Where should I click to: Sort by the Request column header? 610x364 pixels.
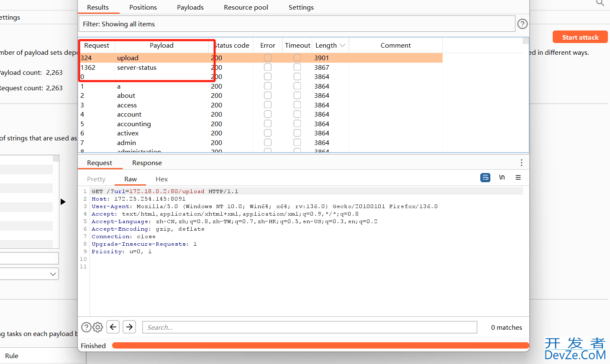point(97,46)
